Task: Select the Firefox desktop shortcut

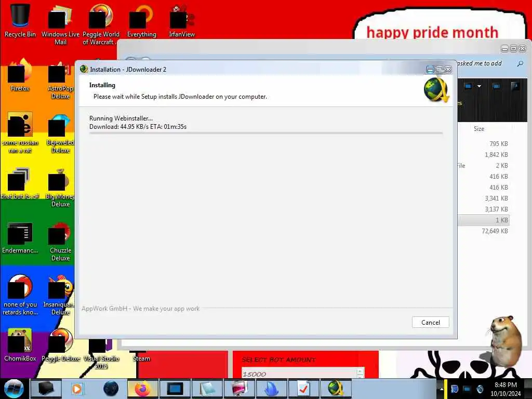Action: [20, 75]
